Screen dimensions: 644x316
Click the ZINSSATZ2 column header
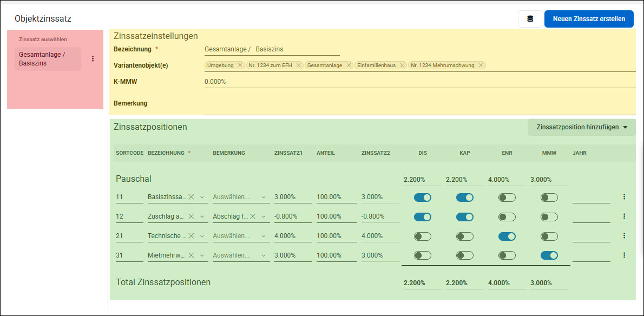[x=376, y=153]
